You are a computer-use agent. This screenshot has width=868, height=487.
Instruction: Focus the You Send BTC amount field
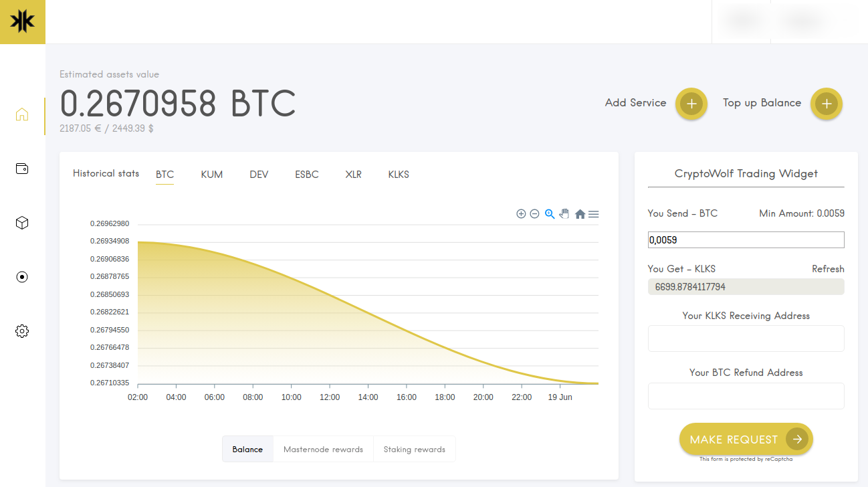[746, 239]
